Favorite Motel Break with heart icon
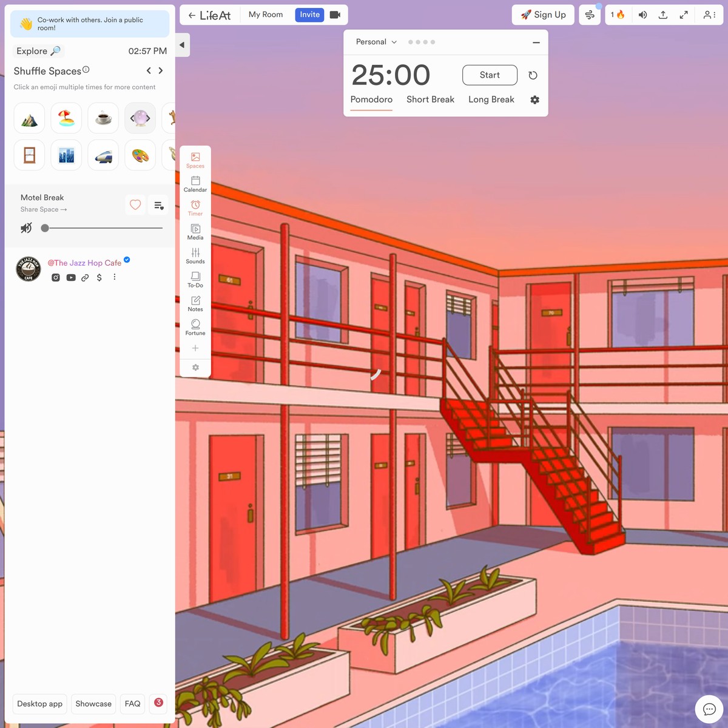Screen dimensions: 728x728 pyautogui.click(x=135, y=205)
